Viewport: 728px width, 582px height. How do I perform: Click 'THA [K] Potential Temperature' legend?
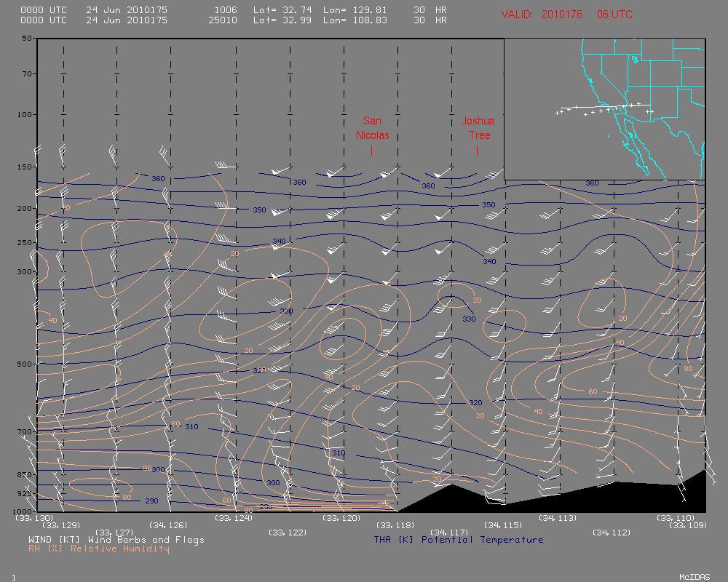pos(459,540)
